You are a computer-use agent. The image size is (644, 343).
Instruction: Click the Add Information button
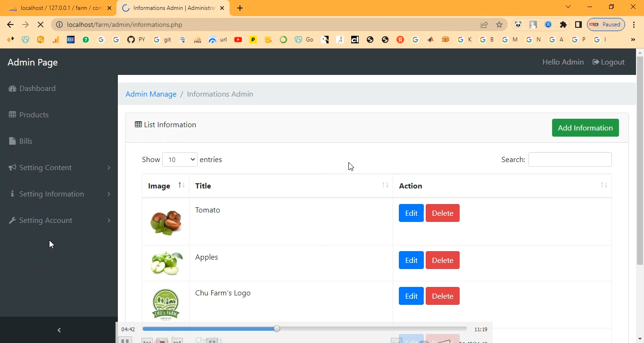pos(585,128)
